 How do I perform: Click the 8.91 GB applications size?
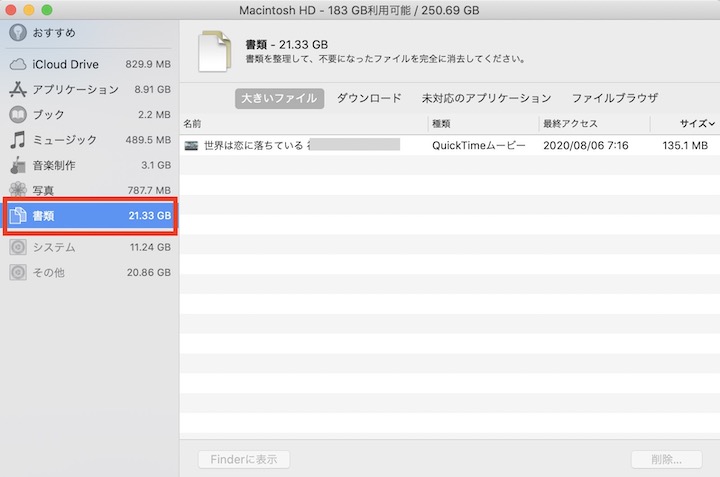pyautogui.click(x=152, y=89)
